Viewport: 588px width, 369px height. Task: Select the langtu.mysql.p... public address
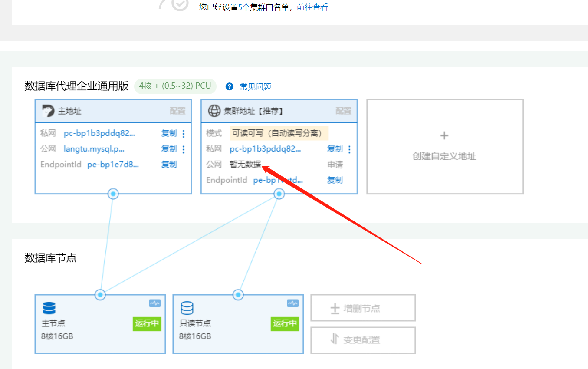click(94, 149)
